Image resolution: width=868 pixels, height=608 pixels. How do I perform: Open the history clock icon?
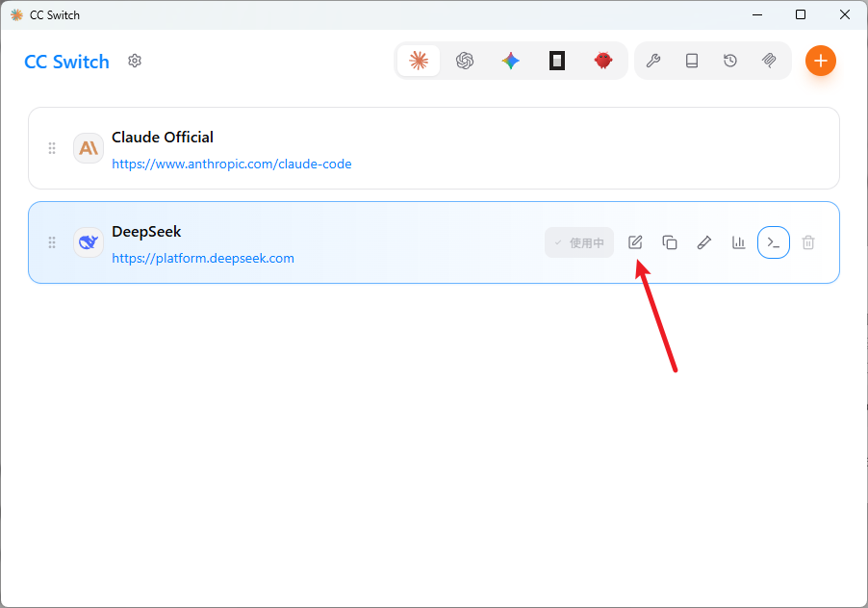[x=730, y=61]
